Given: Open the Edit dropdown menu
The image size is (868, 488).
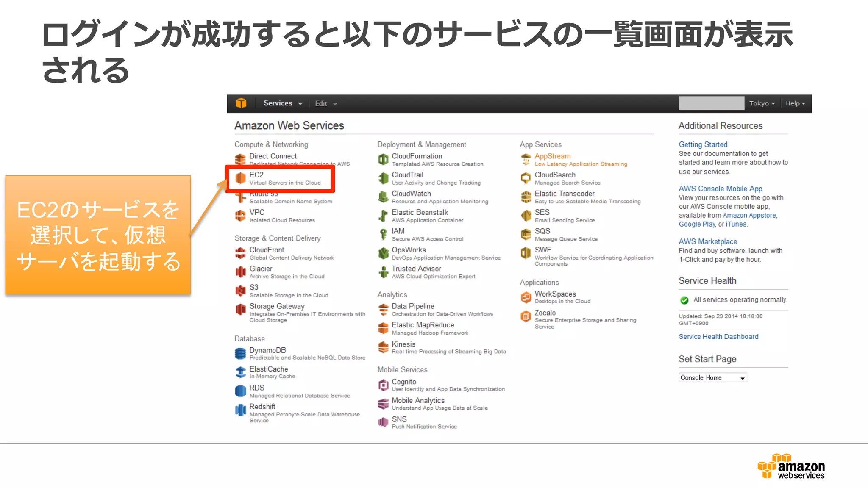Looking at the screenshot, I should pos(326,103).
